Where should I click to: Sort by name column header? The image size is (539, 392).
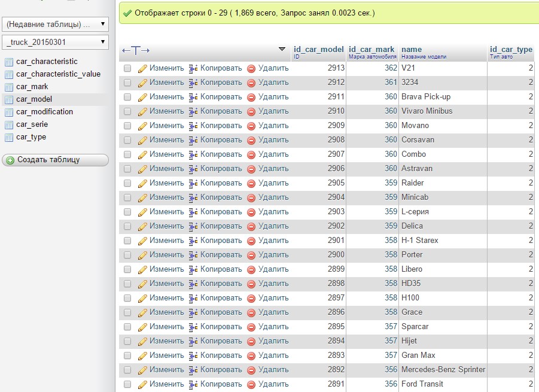pyautogui.click(x=412, y=49)
